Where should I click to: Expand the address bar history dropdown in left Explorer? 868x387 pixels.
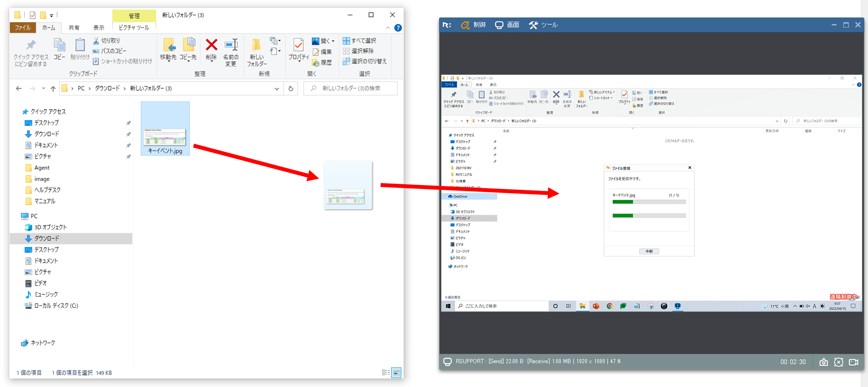pyautogui.click(x=277, y=89)
